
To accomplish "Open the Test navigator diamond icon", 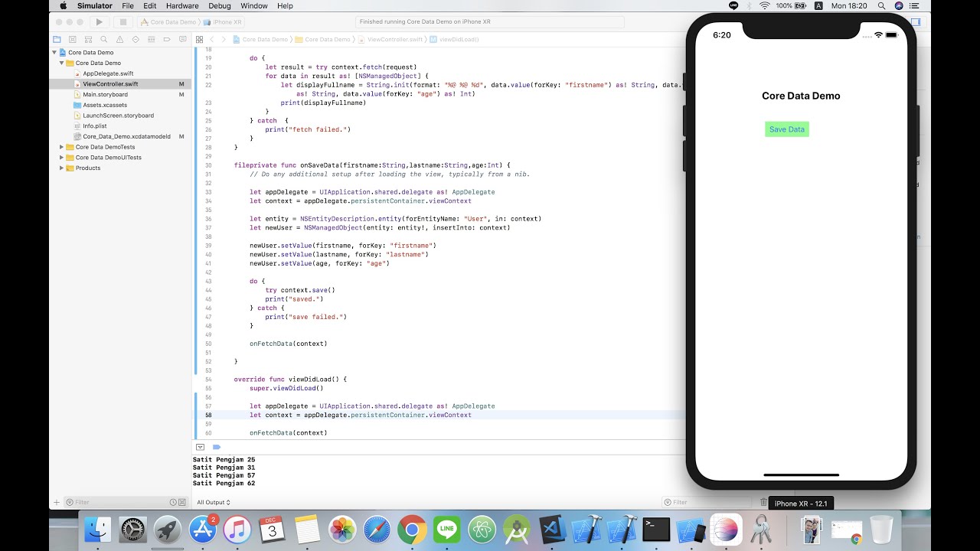I will point(136,39).
